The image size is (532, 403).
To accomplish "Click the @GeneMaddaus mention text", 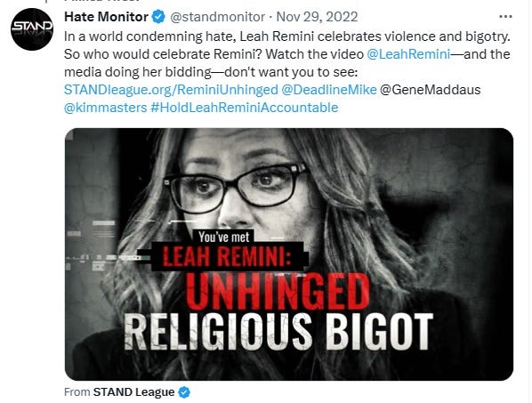I will 431,90.
